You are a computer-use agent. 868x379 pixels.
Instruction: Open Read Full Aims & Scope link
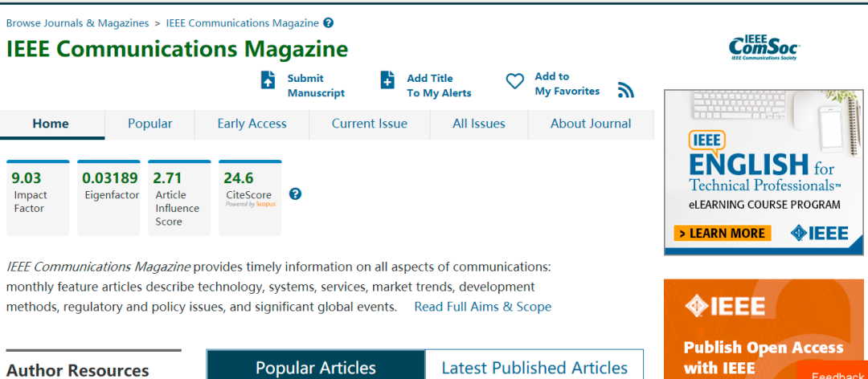click(x=482, y=307)
